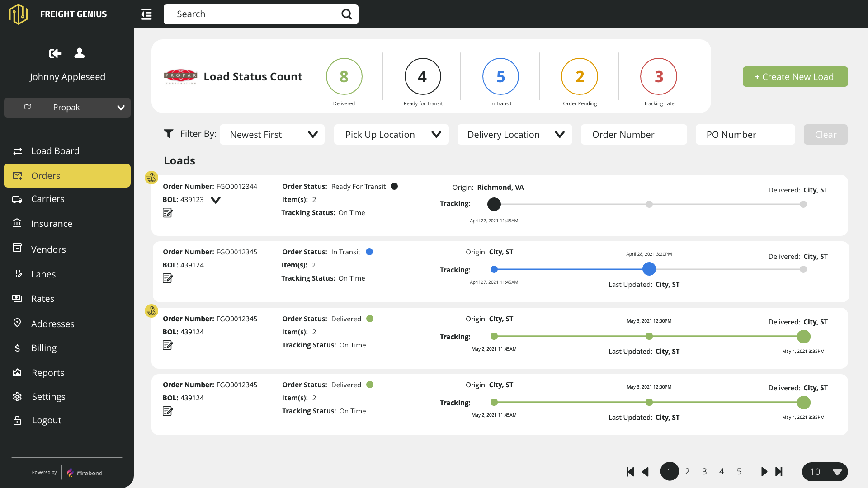Viewport: 868px width, 488px height.
Task: Open the Newest First sort dropdown
Action: [x=272, y=134]
